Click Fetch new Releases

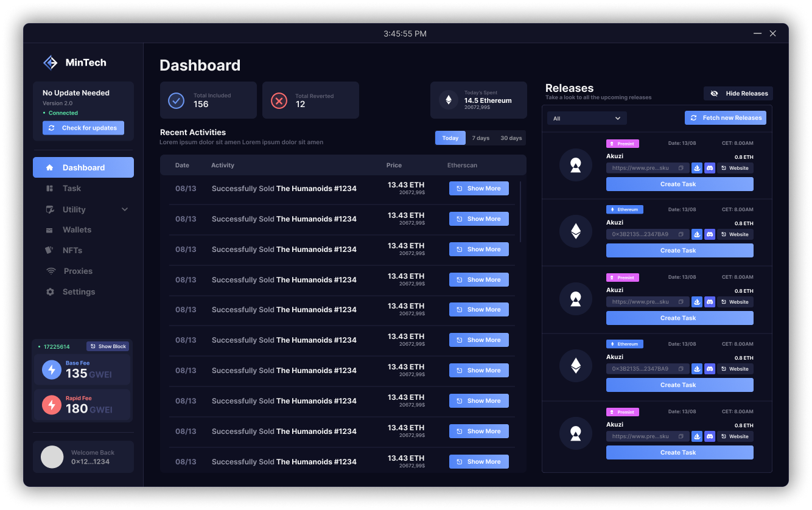click(726, 118)
